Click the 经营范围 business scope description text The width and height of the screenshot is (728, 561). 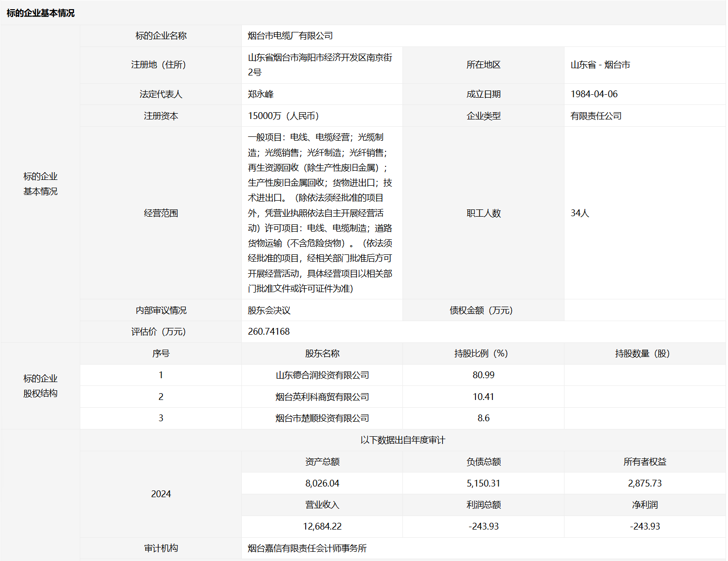coord(320,213)
